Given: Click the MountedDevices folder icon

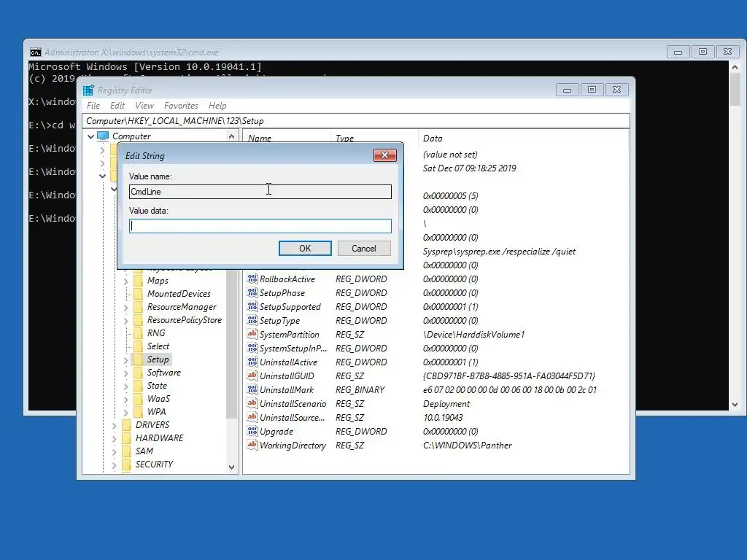Looking at the screenshot, I should 138,293.
